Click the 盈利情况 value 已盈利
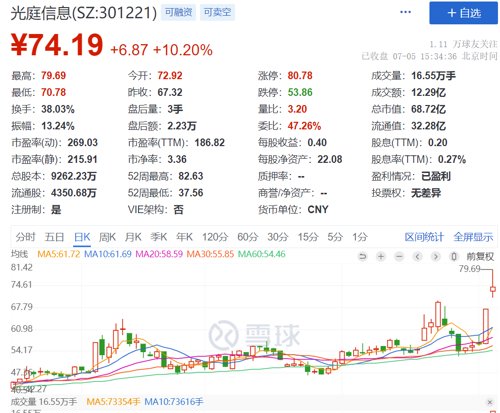This screenshot has width=500, height=413. (x=436, y=176)
